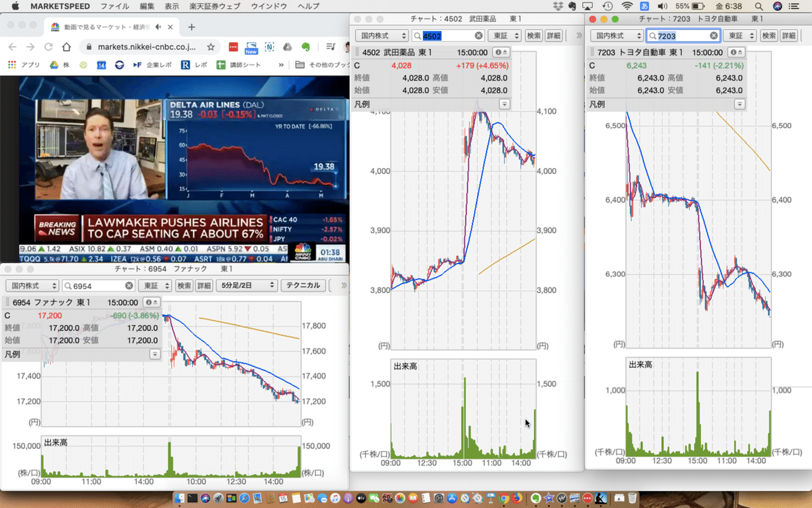This screenshot has width=812, height=508.
Task: Toggle the collapse arrow on the FANUC quote header
Action: (x=157, y=302)
